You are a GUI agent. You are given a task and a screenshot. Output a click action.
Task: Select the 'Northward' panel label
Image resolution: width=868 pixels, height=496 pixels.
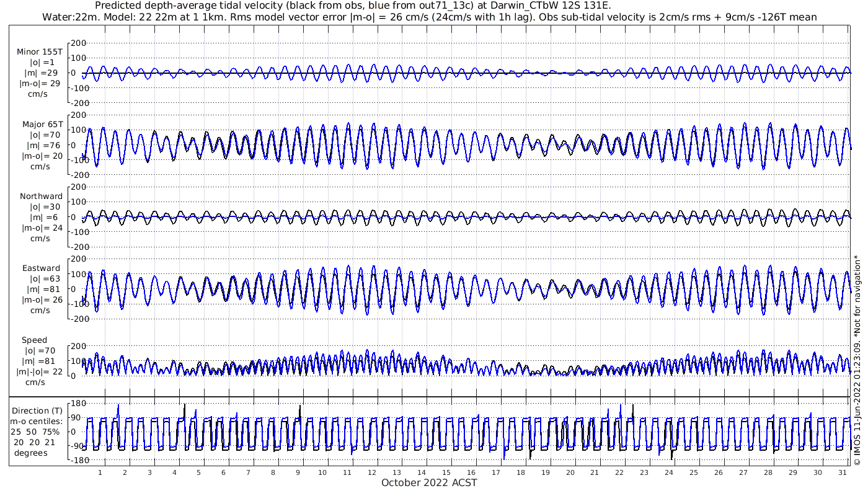coord(42,197)
